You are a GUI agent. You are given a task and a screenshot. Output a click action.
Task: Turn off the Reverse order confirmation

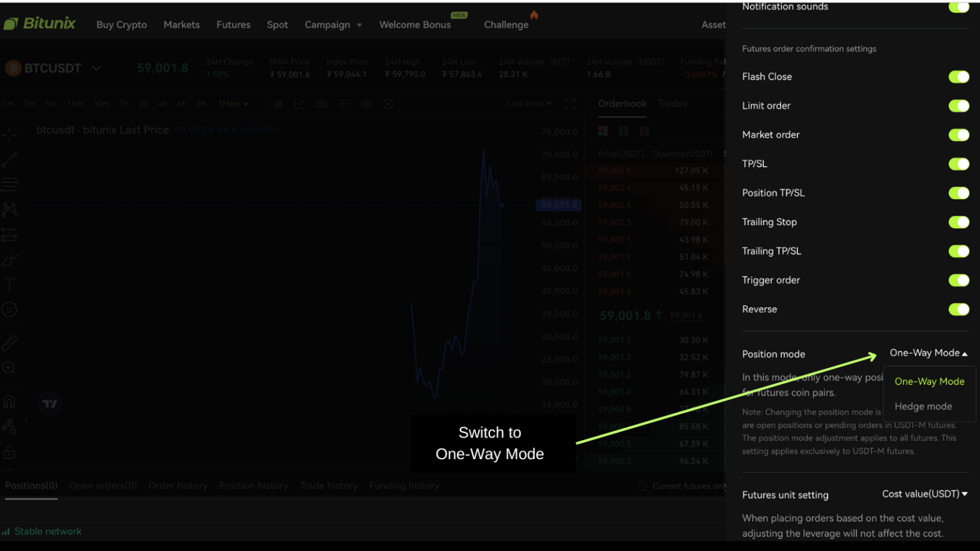pyautogui.click(x=958, y=309)
